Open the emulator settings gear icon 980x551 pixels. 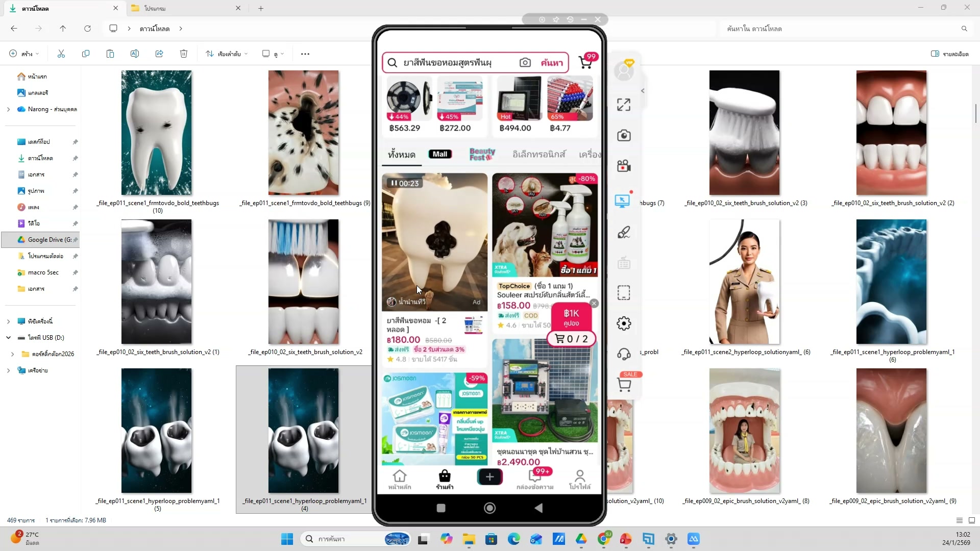pyautogui.click(x=623, y=323)
